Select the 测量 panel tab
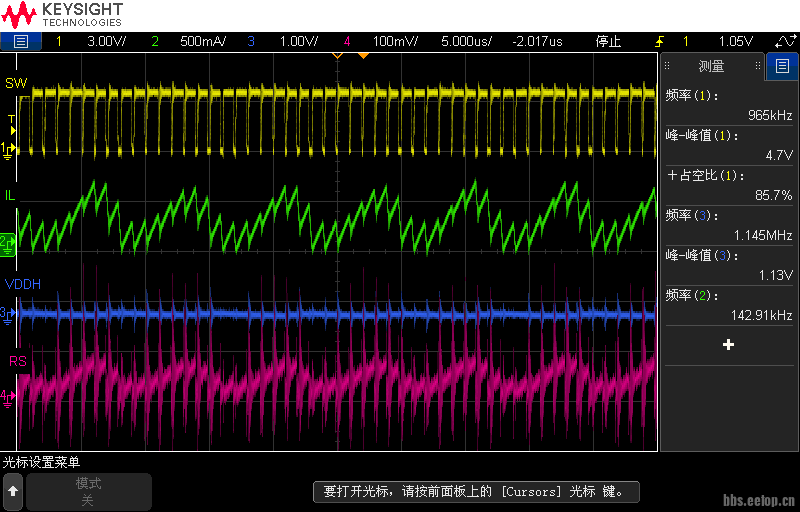Image resolution: width=800 pixels, height=512 pixels. (712, 66)
